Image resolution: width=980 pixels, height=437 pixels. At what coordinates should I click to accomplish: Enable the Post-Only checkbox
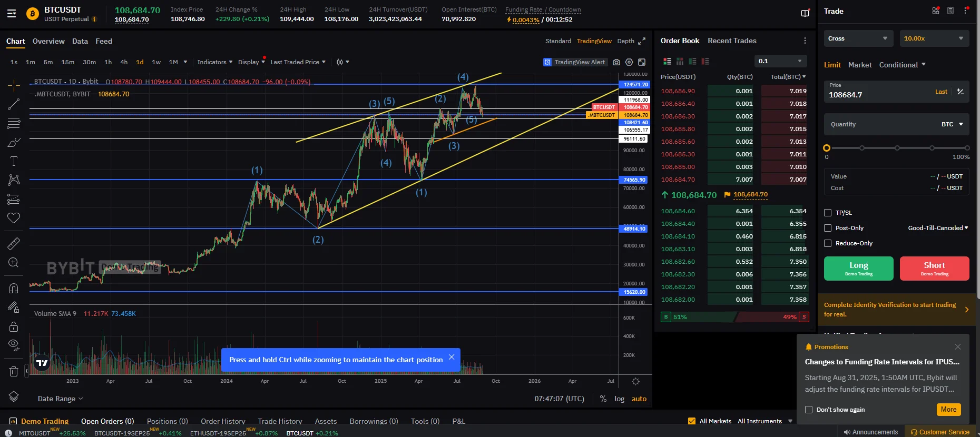point(828,228)
